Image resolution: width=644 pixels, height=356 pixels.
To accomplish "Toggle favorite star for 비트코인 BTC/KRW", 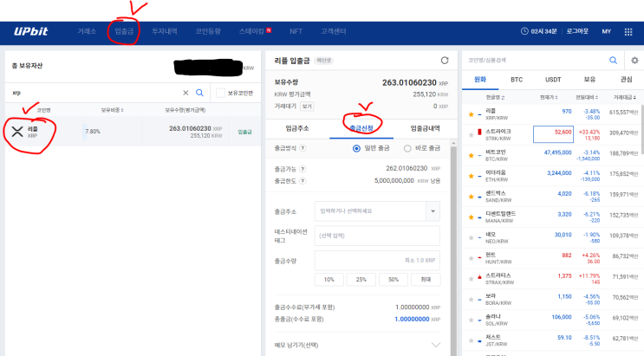I will coord(472,156).
